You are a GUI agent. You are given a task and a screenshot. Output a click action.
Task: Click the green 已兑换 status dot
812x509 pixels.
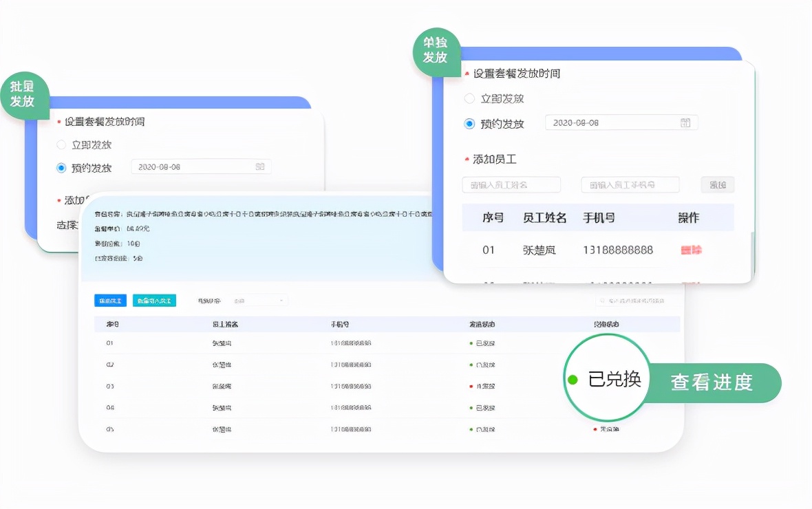point(572,379)
